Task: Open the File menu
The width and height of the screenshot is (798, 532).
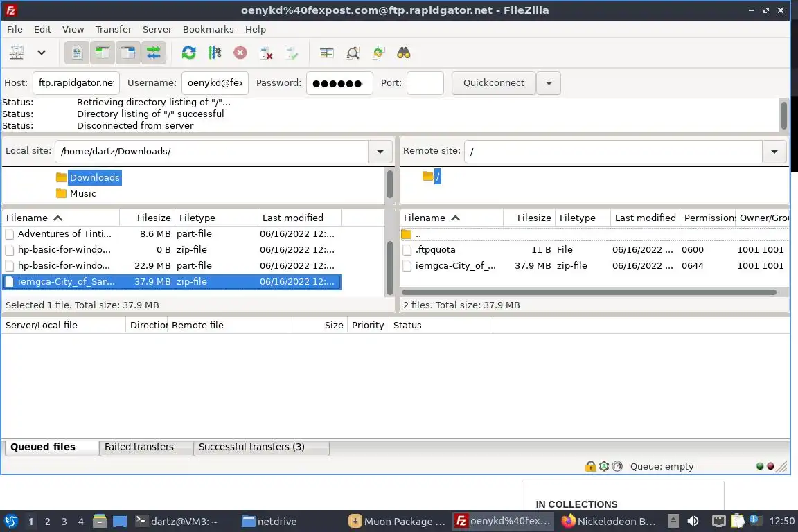Action: [x=15, y=29]
